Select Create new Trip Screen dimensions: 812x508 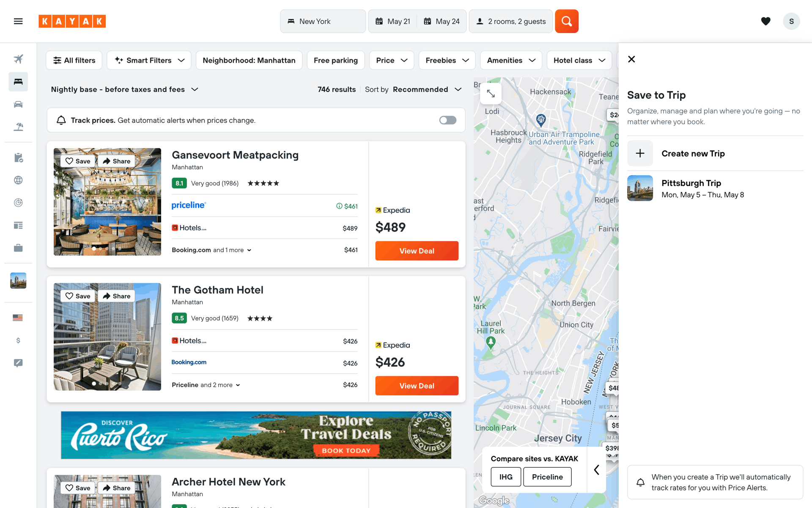[715, 153]
